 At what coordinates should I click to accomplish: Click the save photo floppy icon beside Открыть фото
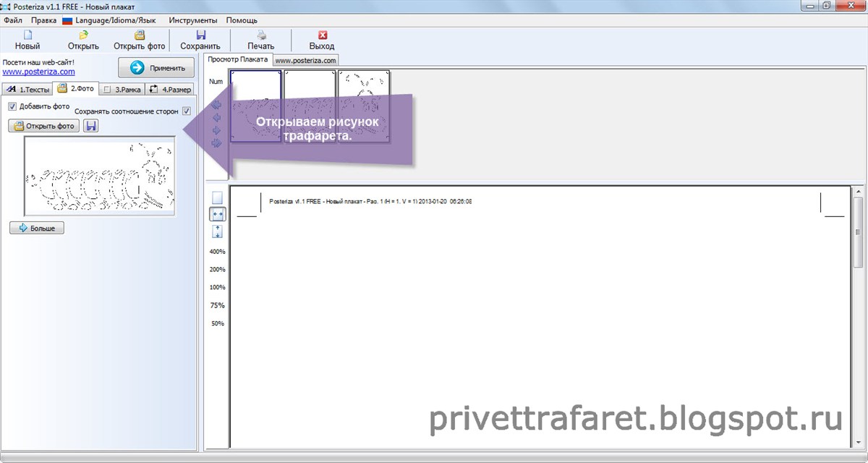tap(91, 126)
